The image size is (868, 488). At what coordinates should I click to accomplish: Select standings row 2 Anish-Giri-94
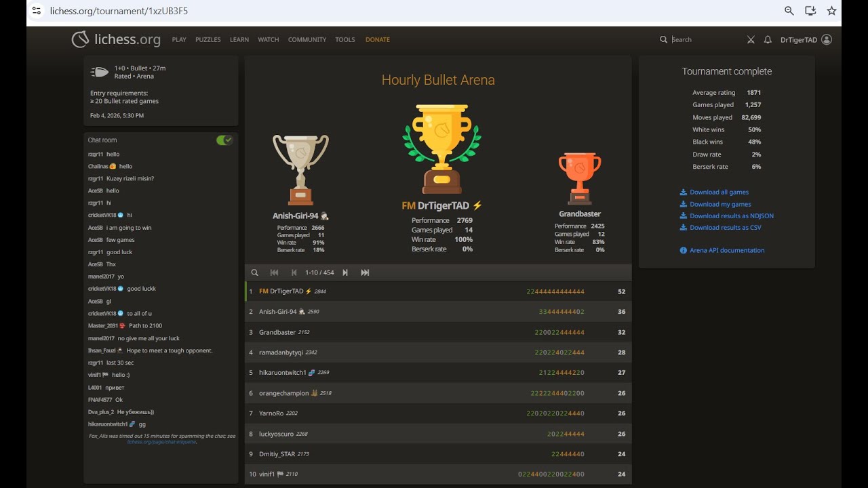tap(438, 312)
